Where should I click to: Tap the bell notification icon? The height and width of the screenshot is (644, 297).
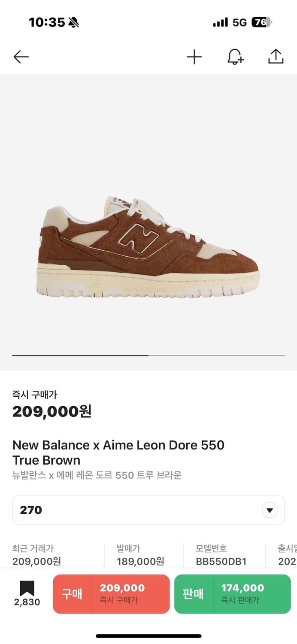[x=235, y=57]
